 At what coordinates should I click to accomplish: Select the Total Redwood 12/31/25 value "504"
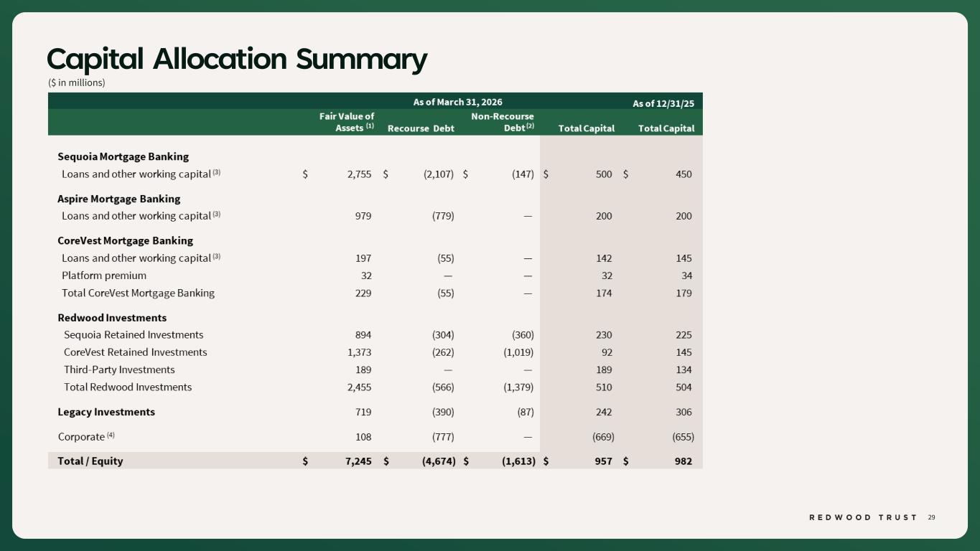pos(683,387)
